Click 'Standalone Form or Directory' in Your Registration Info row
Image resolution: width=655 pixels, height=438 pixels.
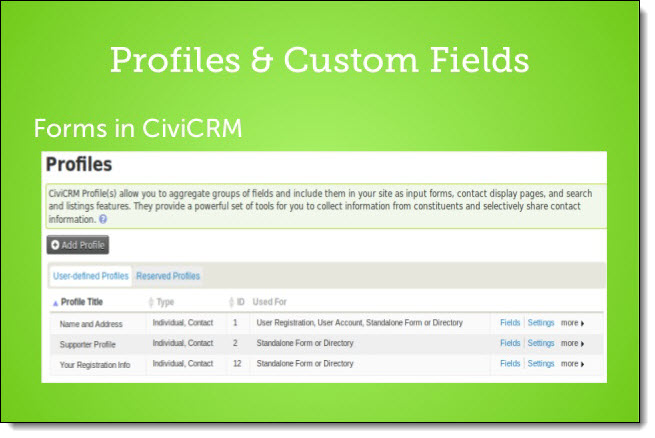click(305, 364)
